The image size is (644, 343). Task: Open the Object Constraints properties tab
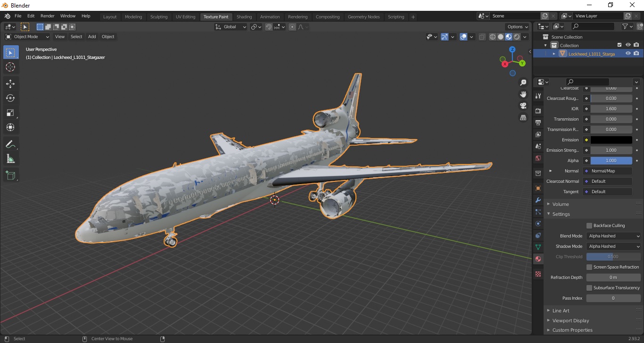(x=538, y=235)
